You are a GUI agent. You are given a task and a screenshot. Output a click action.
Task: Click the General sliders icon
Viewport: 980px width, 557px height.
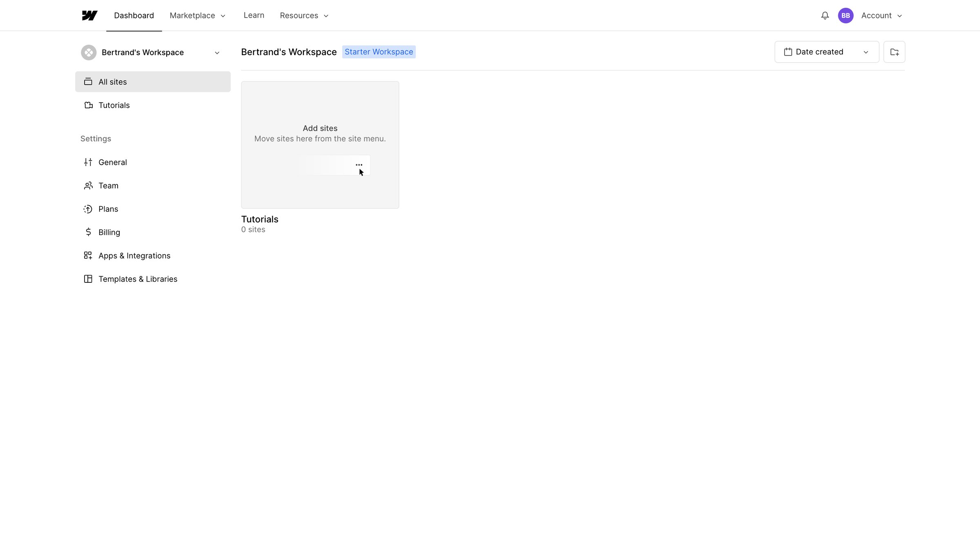(88, 162)
